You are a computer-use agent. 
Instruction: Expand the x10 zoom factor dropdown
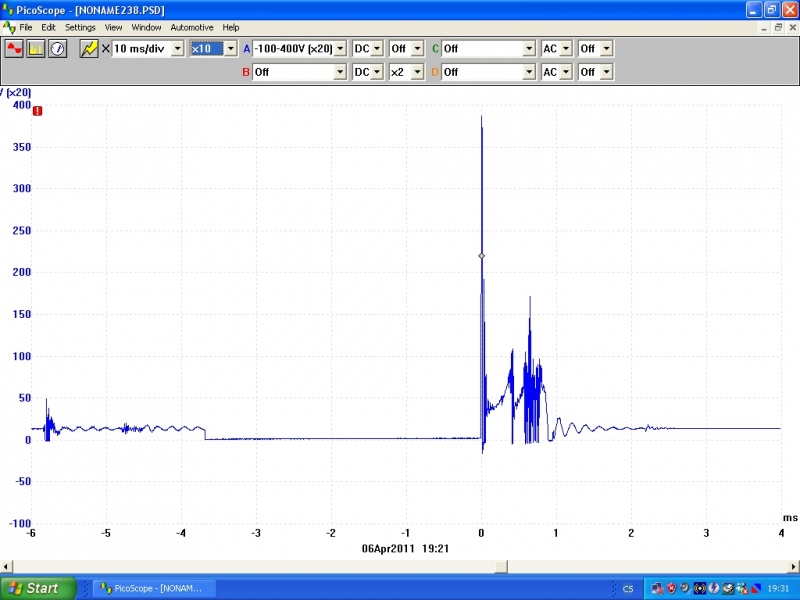(231, 48)
